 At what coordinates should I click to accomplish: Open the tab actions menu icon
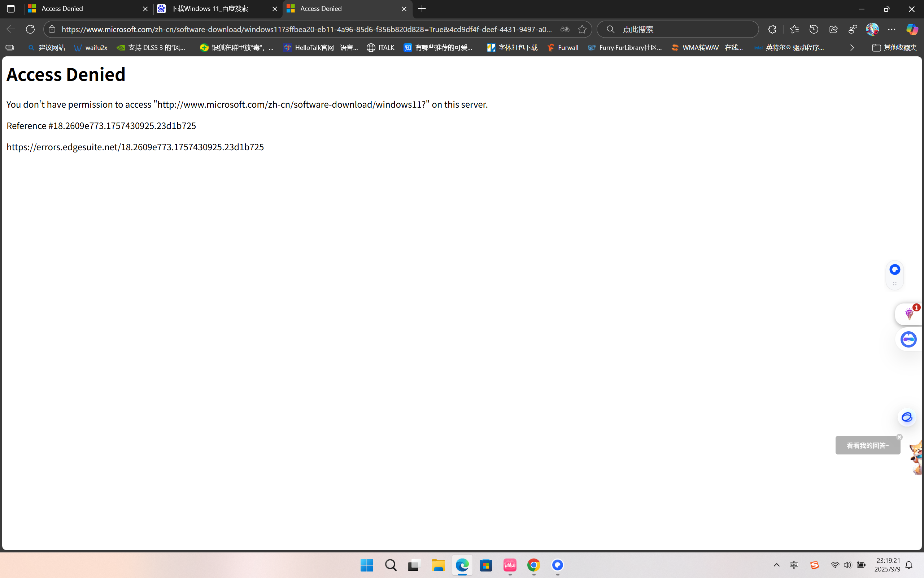click(11, 9)
